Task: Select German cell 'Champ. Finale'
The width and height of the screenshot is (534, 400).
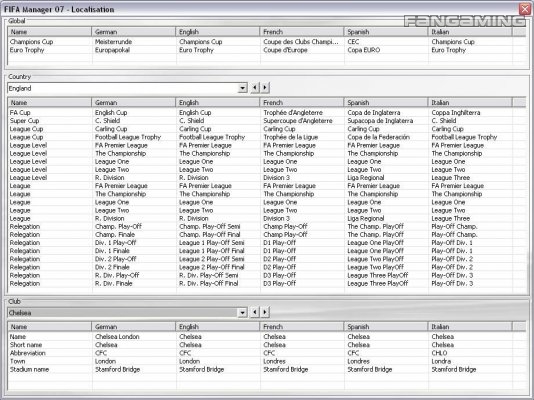Action: pos(115,235)
